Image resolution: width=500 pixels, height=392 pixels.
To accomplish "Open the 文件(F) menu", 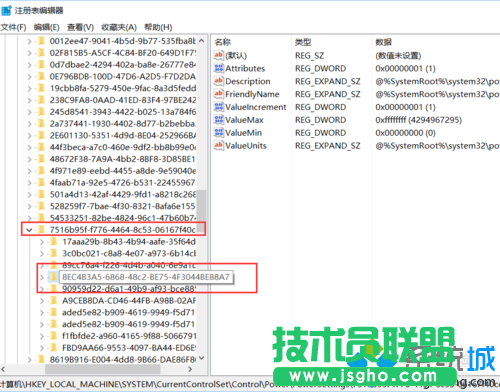I will point(13,27).
